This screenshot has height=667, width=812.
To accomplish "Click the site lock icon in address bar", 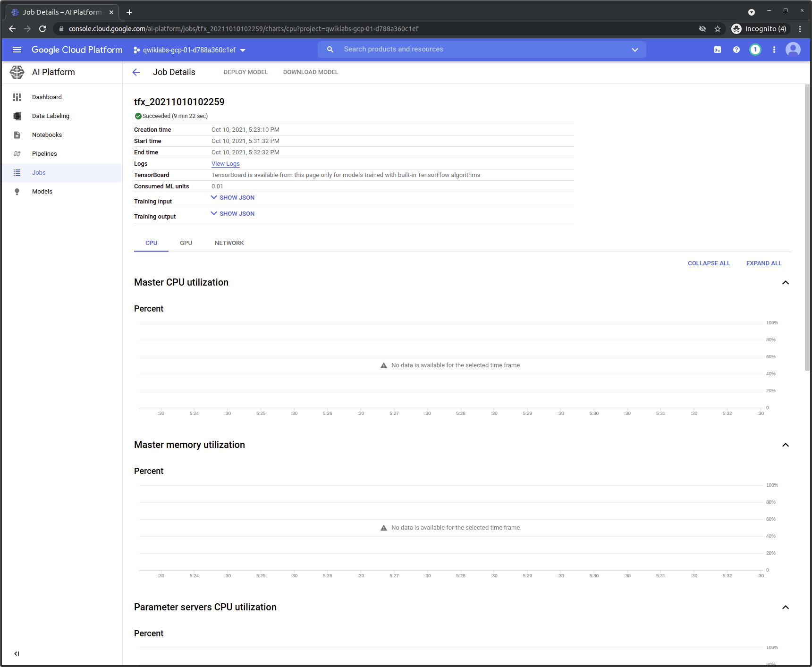I will 61,29.
